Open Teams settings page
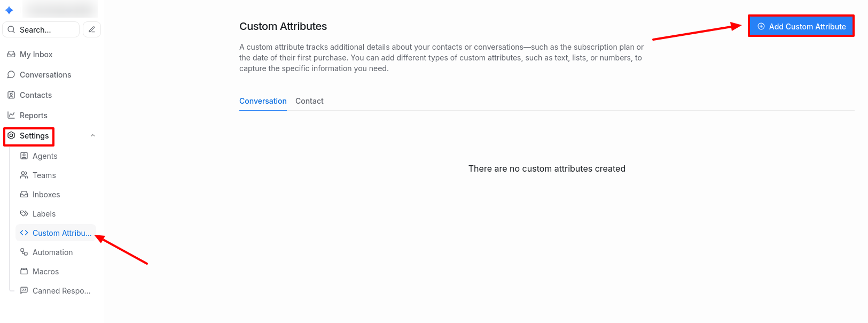This screenshot has height=323, width=868. tap(44, 175)
